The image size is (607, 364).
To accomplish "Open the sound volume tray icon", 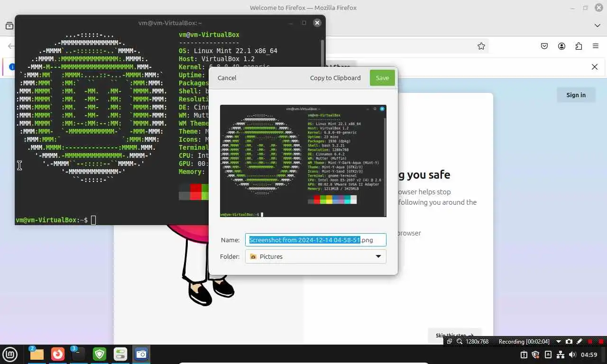I will (572, 355).
